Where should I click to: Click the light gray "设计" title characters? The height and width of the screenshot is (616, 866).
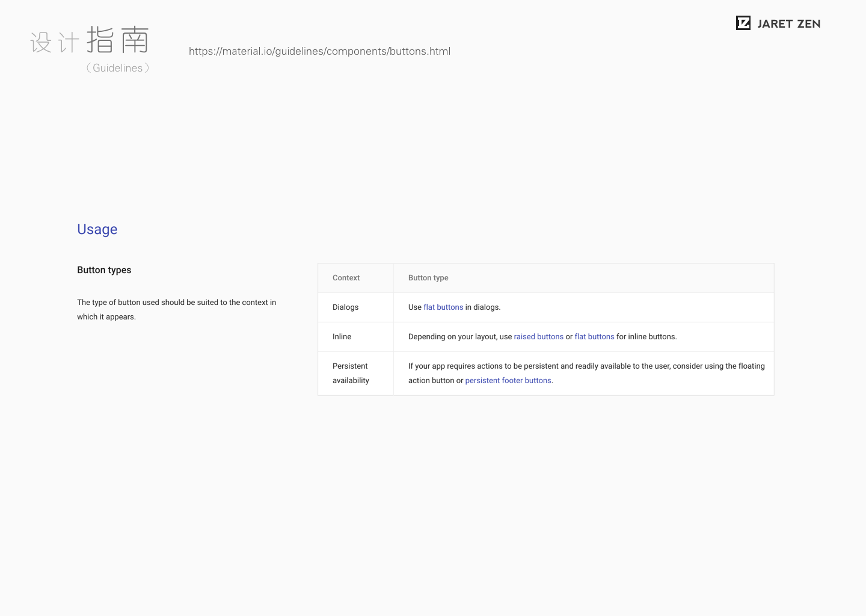coord(55,43)
